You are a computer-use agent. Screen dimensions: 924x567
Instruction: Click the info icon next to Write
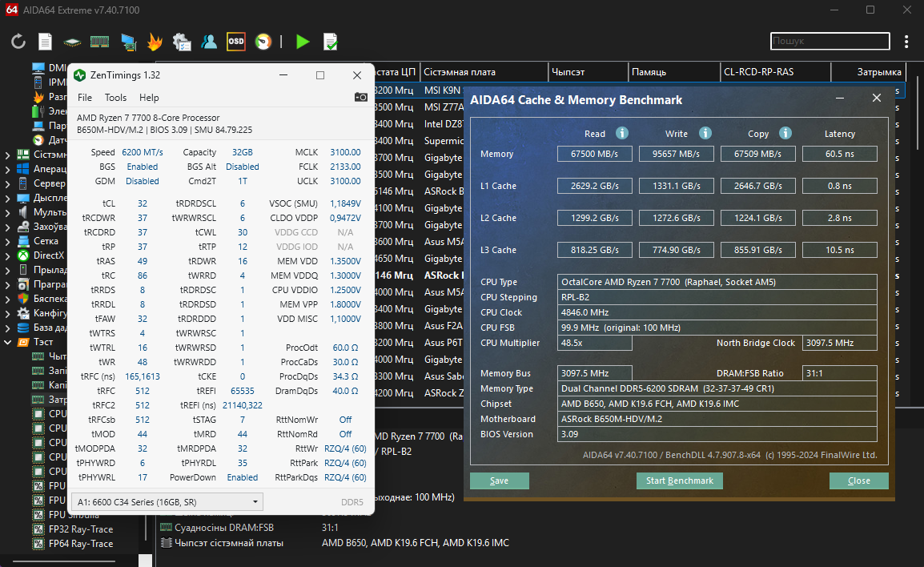[705, 133]
